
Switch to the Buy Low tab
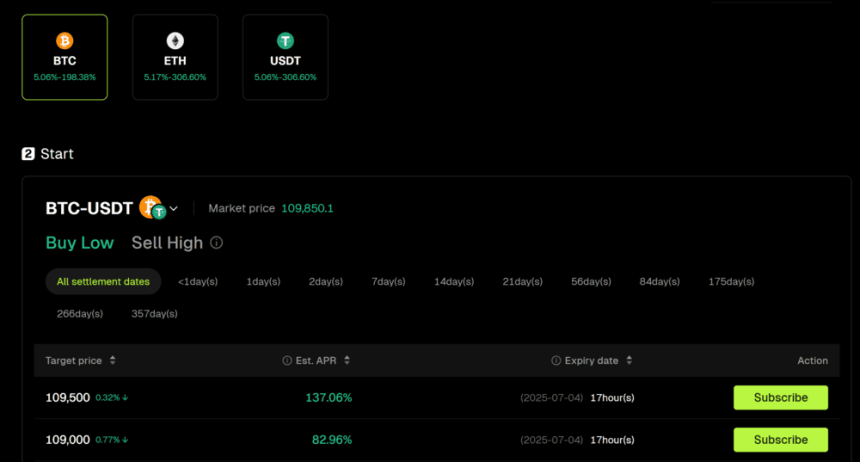click(80, 243)
